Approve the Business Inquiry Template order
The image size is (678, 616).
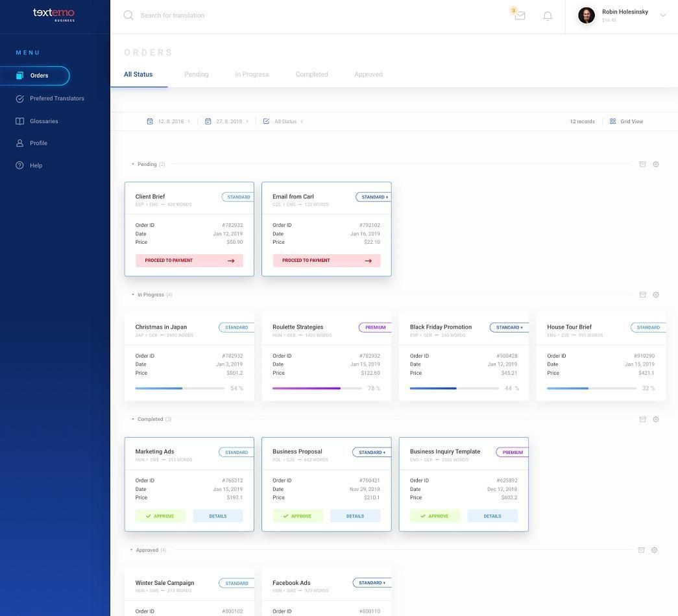435,516
